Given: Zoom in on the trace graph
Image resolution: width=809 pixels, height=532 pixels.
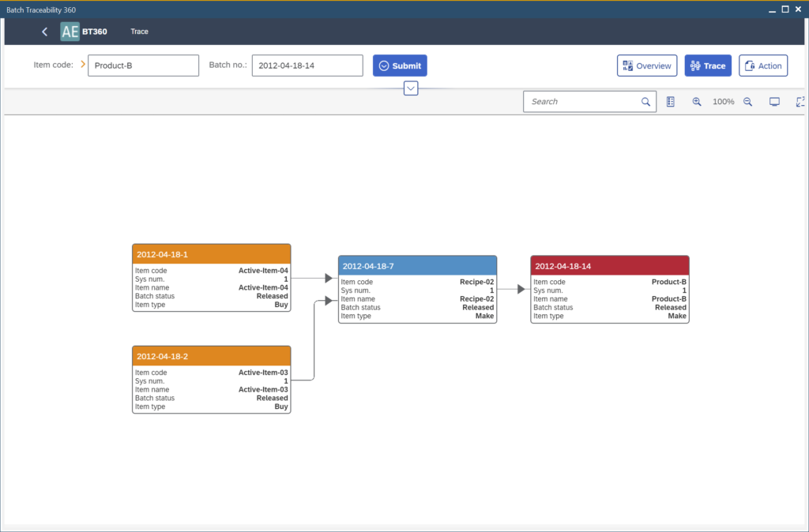Looking at the screenshot, I should pos(697,102).
